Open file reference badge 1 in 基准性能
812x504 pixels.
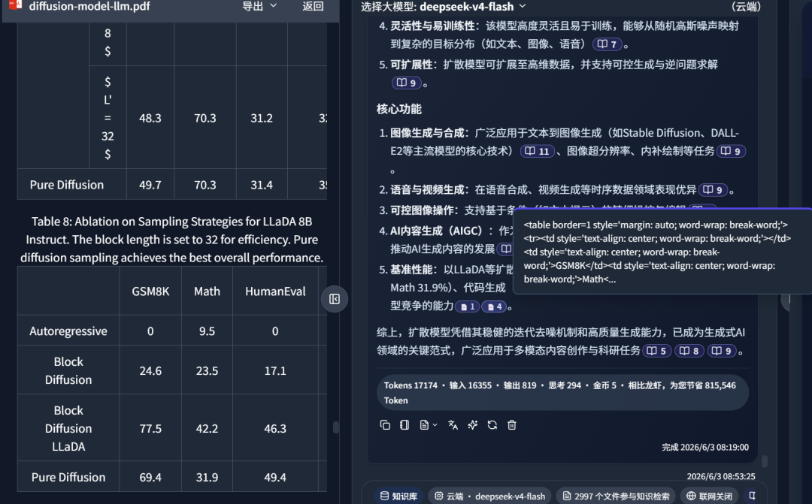click(x=467, y=306)
